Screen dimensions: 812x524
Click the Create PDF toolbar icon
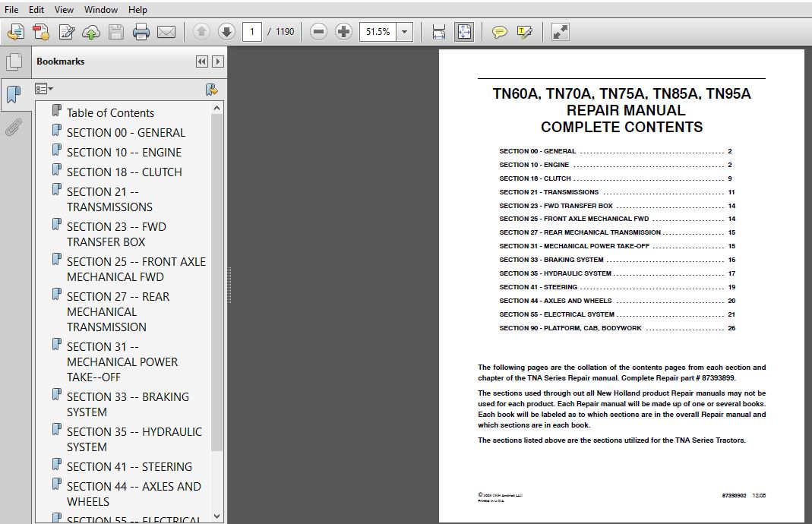(x=41, y=32)
